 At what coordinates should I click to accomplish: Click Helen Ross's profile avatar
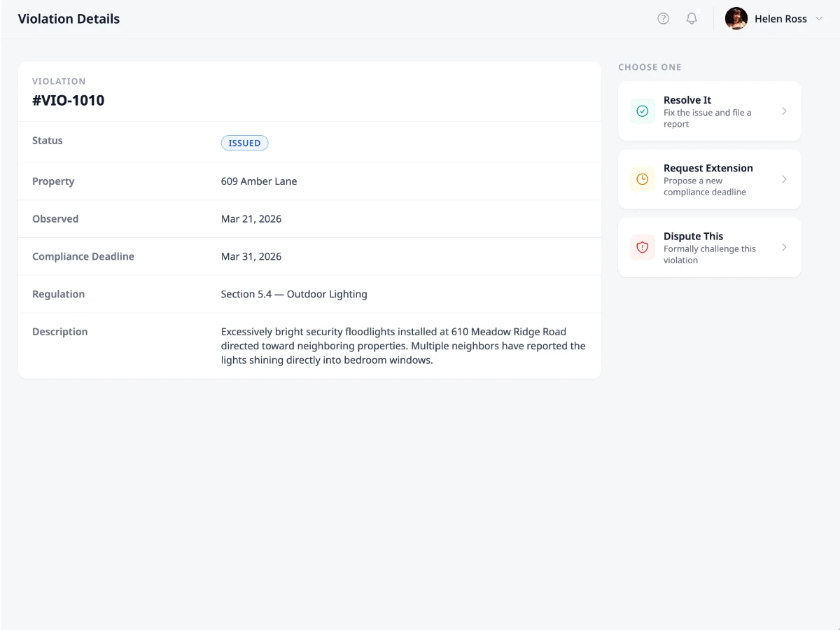click(736, 18)
